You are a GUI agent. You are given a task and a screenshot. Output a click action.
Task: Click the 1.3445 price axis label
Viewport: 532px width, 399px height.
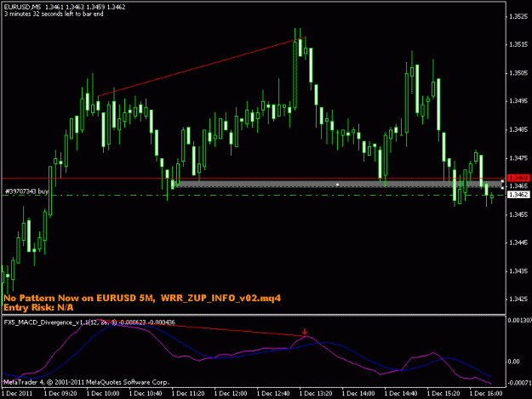click(x=518, y=242)
